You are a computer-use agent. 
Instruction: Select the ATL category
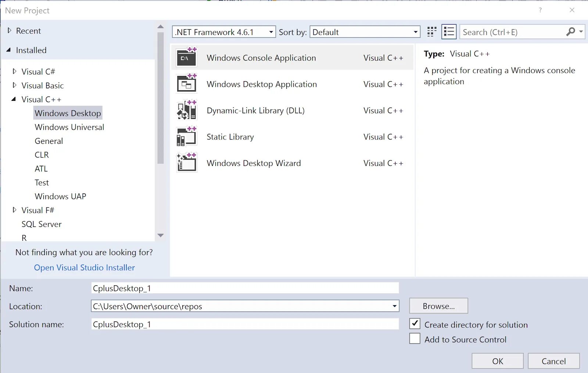[41, 169]
